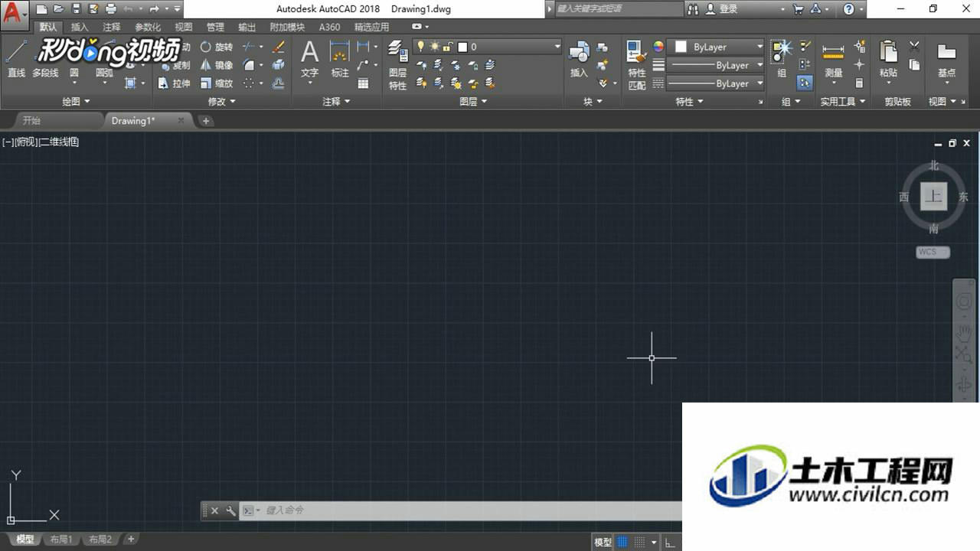Click the 插入 (Insert block) icon

pos(579,60)
